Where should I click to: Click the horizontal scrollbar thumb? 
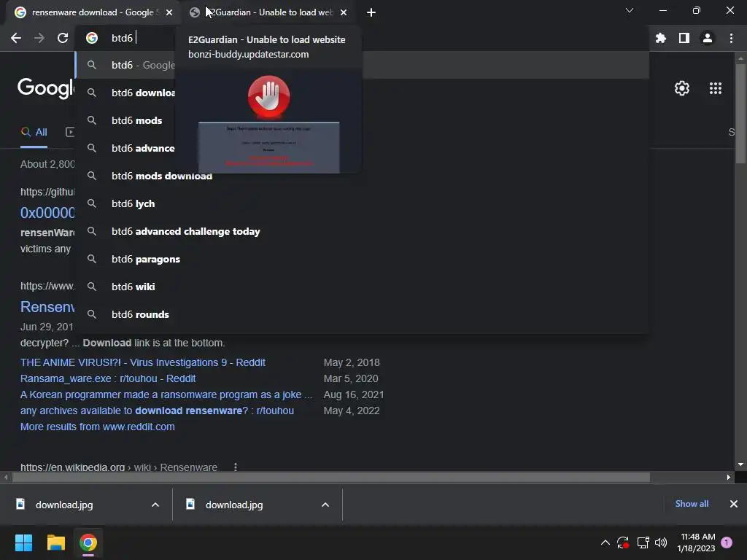(330, 477)
